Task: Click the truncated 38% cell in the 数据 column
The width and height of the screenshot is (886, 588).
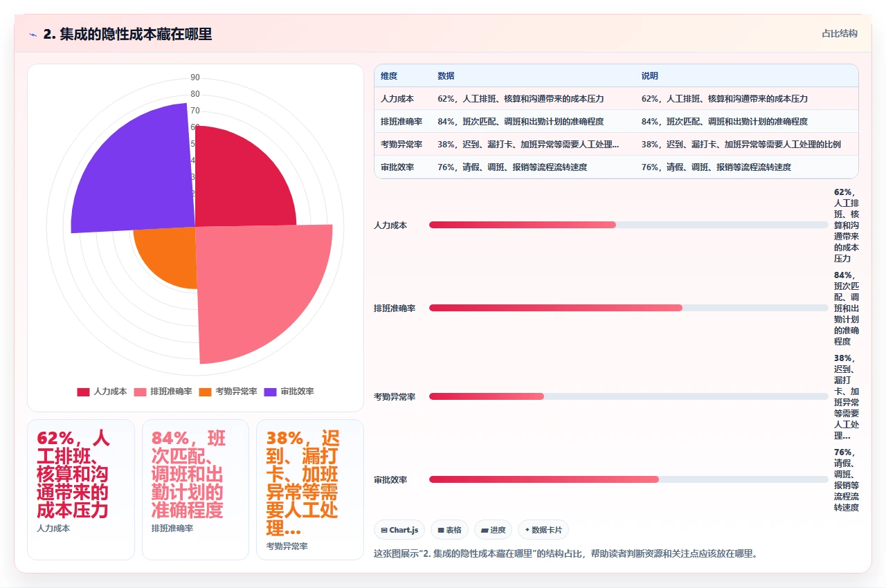Action: (533, 145)
